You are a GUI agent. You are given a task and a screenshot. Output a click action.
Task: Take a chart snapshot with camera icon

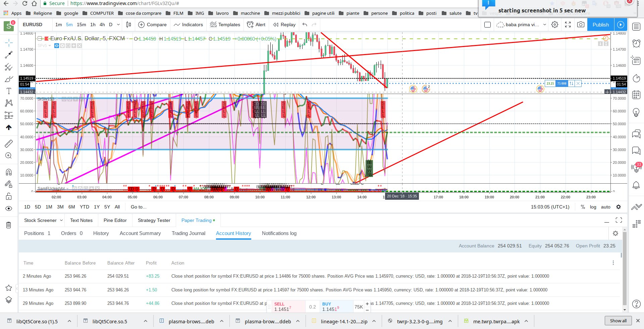pyautogui.click(x=581, y=25)
